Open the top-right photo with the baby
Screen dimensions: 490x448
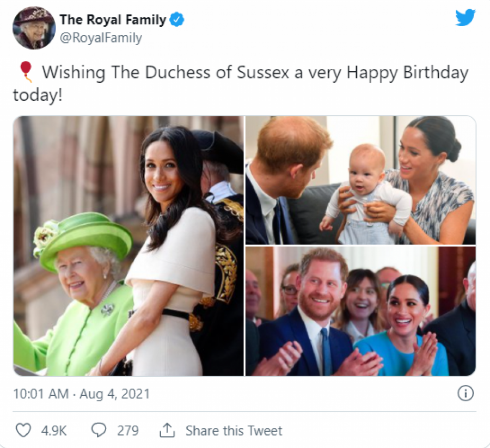[x=360, y=180]
